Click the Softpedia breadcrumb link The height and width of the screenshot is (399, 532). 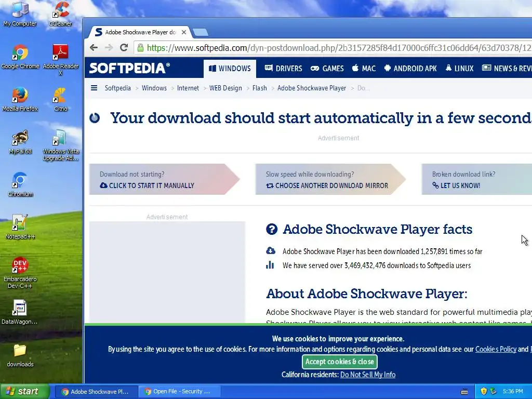[x=118, y=88]
